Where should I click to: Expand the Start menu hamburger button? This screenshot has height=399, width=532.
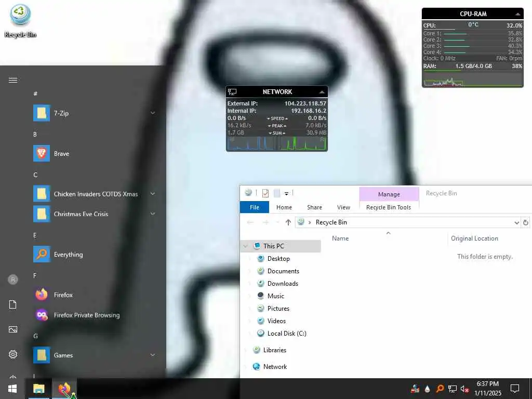tap(13, 80)
